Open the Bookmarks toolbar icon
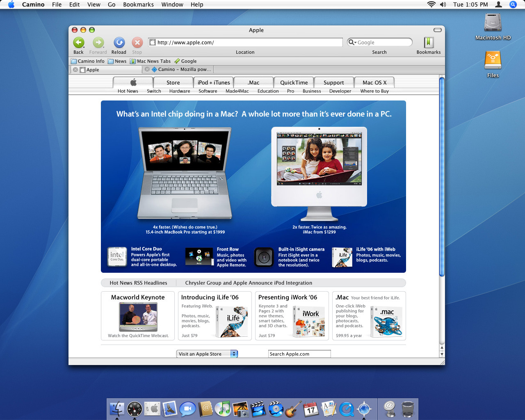525x420 pixels. (429, 43)
